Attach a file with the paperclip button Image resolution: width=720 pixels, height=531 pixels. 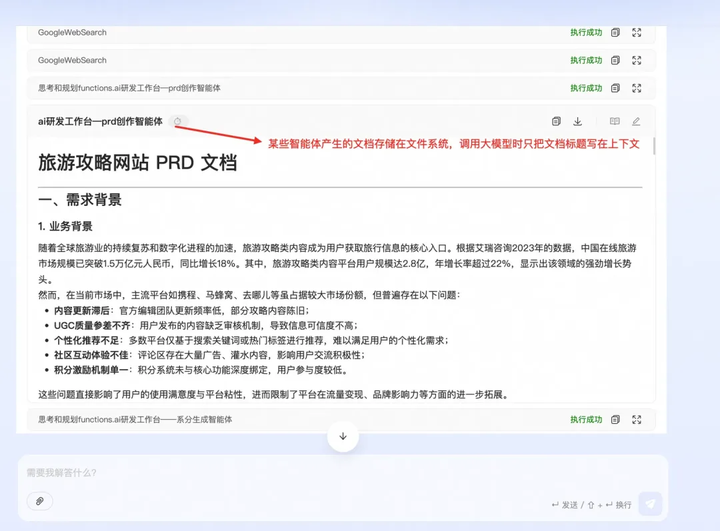pos(40,501)
